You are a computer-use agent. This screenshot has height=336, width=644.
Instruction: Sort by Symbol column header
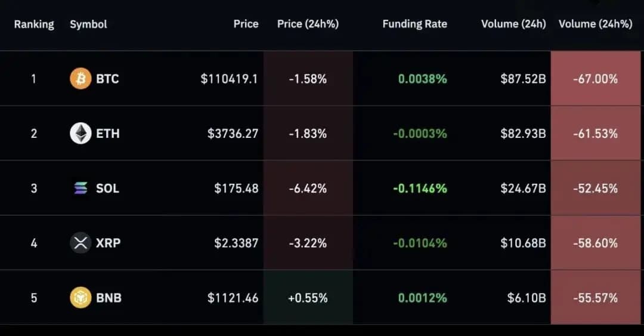pos(88,24)
